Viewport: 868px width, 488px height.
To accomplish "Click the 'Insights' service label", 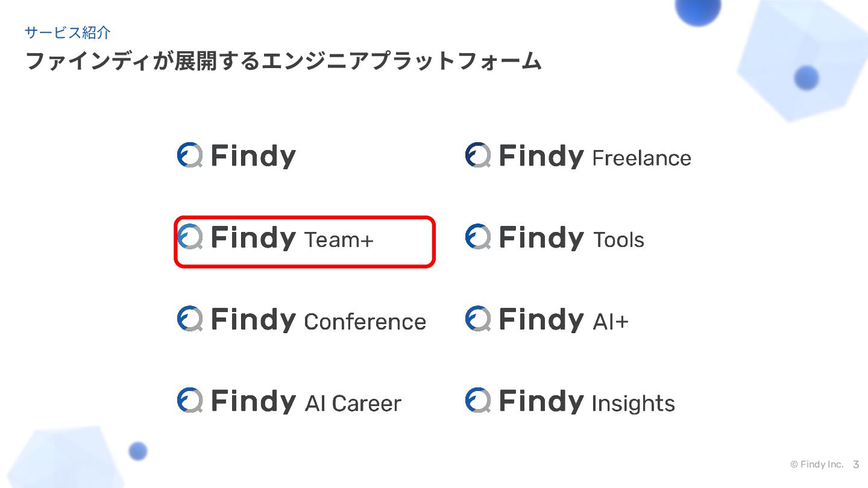I will (633, 404).
